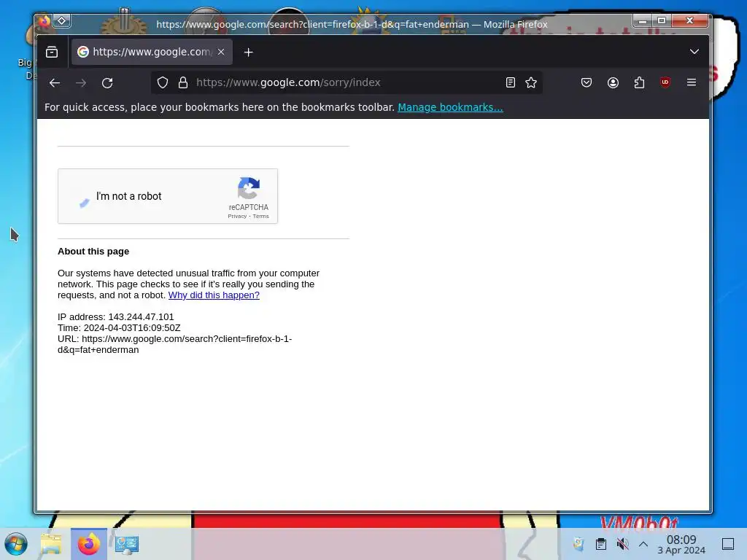Click the pin window icon in title bar

tap(62, 21)
